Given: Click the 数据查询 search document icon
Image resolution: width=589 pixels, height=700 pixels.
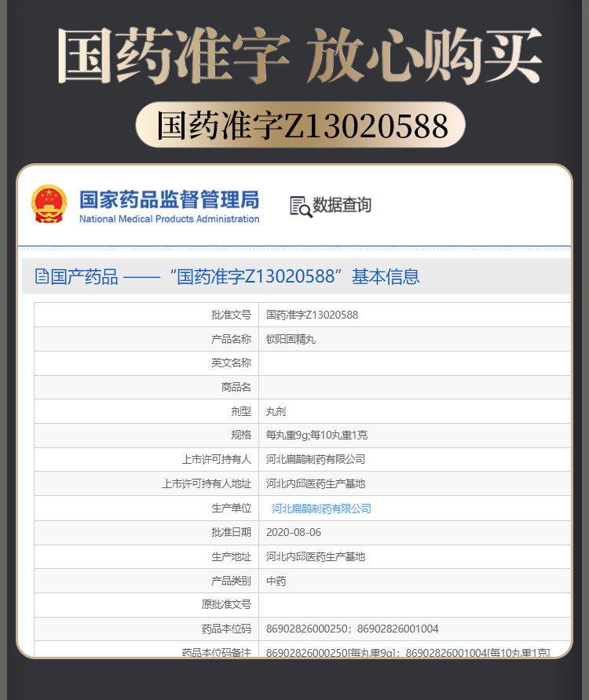Looking at the screenshot, I should point(300,206).
